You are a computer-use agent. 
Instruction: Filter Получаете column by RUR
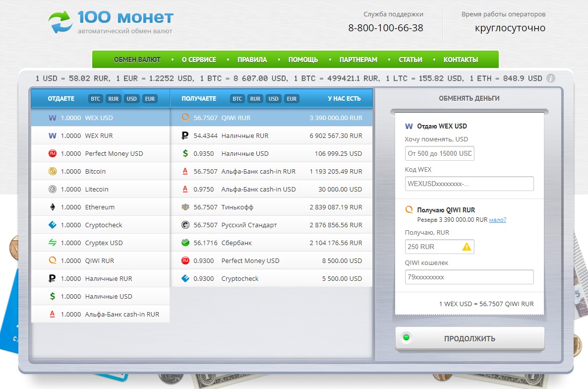255,99
